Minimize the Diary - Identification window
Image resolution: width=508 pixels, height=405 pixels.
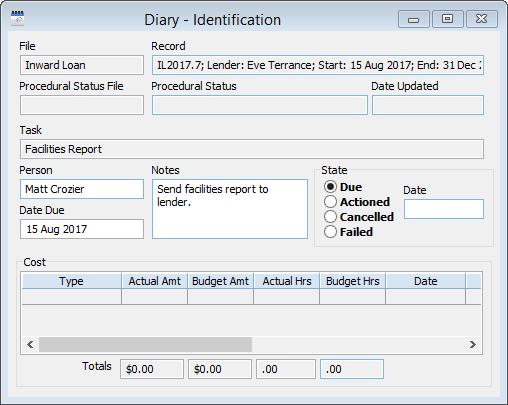tap(414, 19)
